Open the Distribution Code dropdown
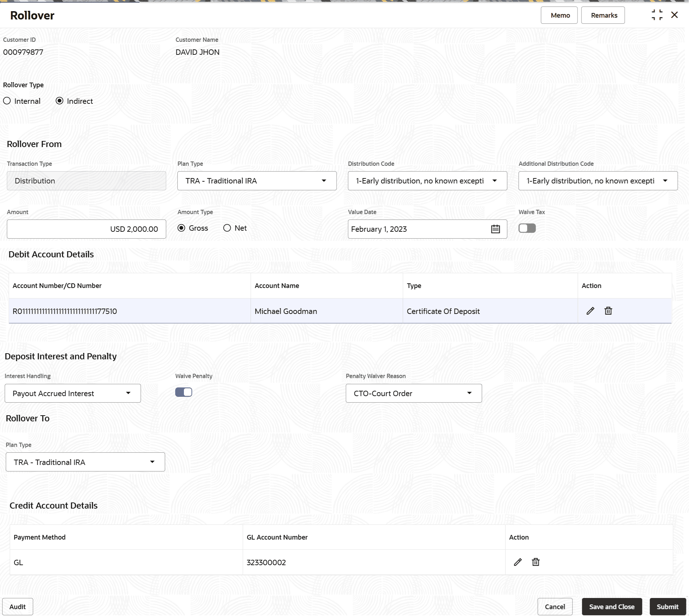689x616 pixels. pyautogui.click(x=428, y=181)
